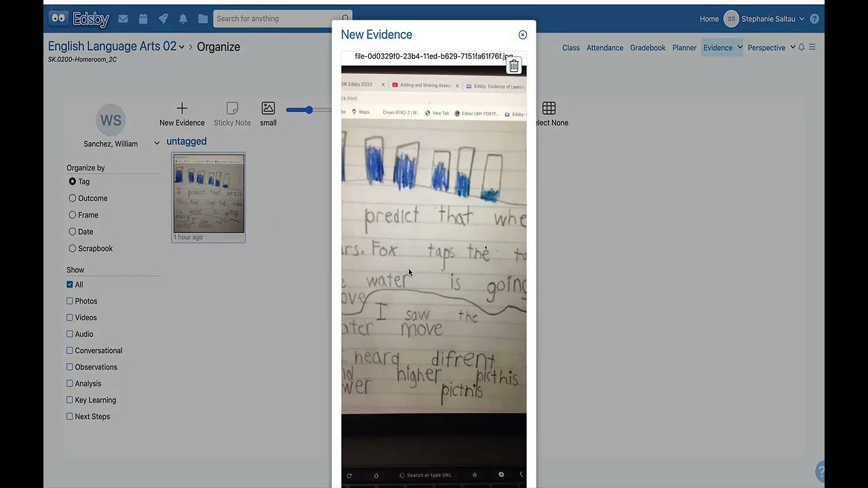Click the Search for anything field
868x488 pixels.
282,19
